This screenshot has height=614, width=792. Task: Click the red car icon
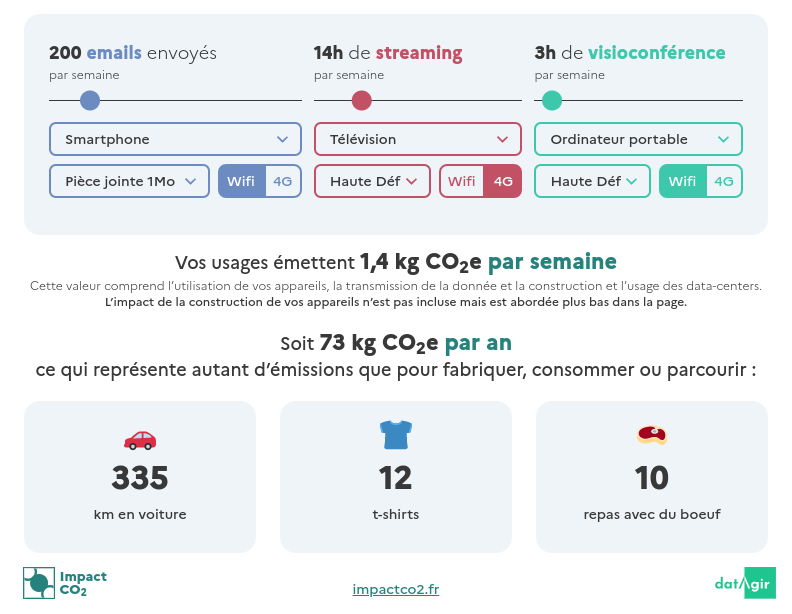pyautogui.click(x=140, y=439)
